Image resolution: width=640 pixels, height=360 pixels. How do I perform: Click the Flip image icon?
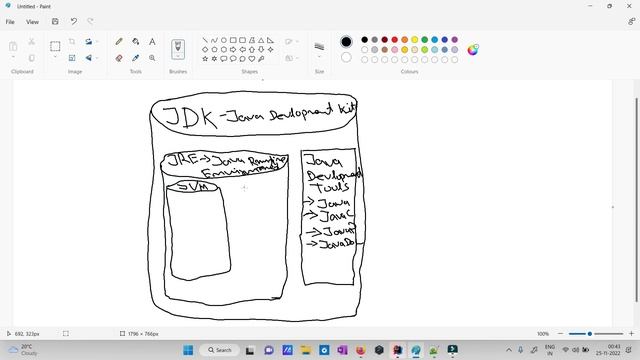click(88, 58)
